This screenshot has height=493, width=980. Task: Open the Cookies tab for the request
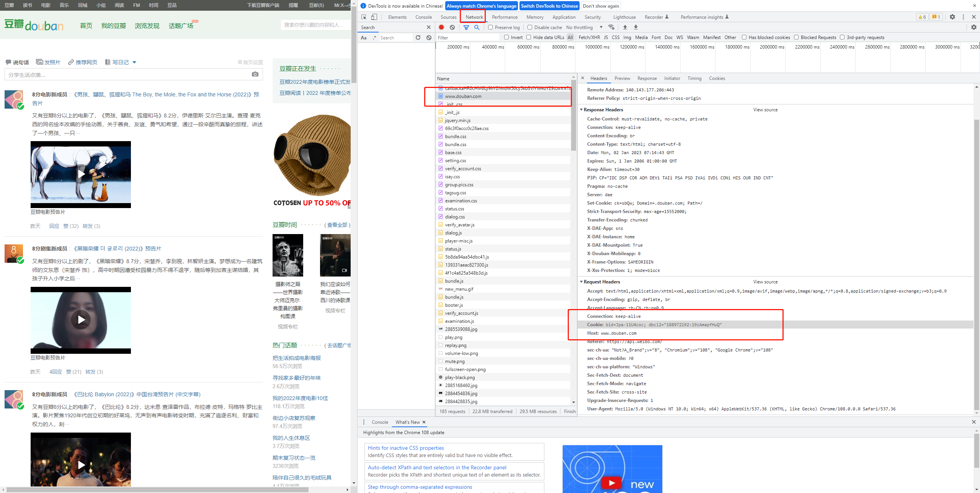[717, 78]
